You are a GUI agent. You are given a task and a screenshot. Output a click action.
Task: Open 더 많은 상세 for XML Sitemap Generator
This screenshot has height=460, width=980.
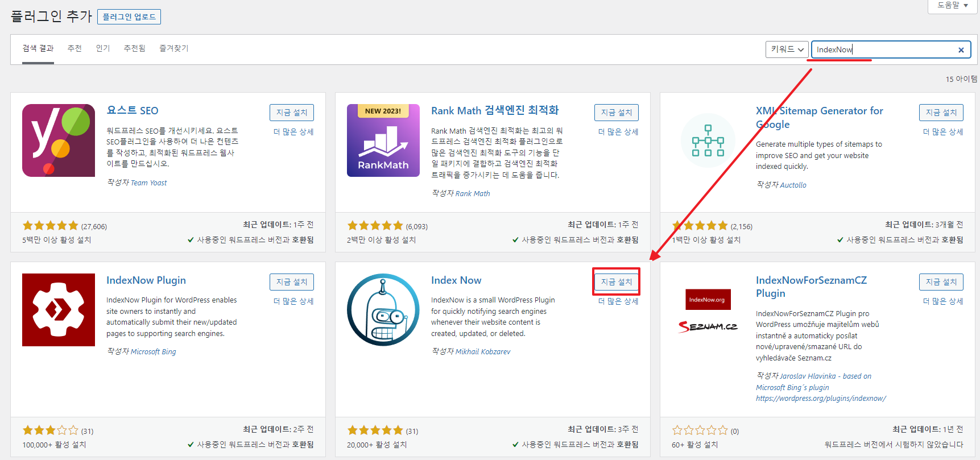(943, 132)
